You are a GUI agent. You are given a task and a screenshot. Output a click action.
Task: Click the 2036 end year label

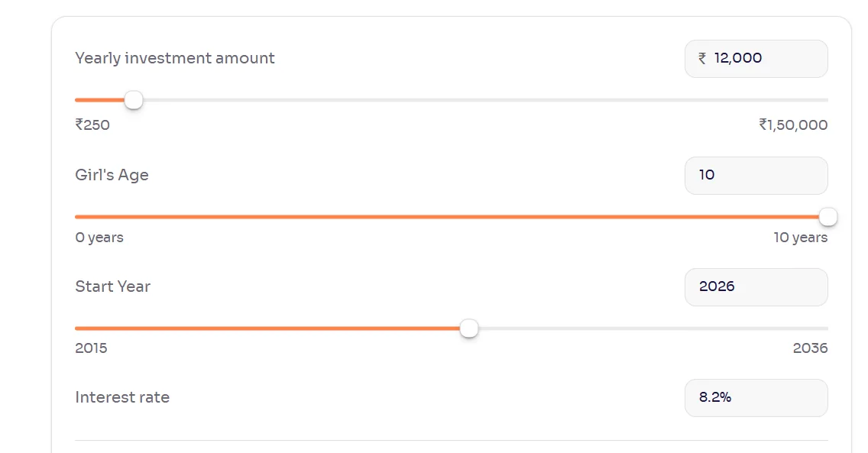click(810, 348)
